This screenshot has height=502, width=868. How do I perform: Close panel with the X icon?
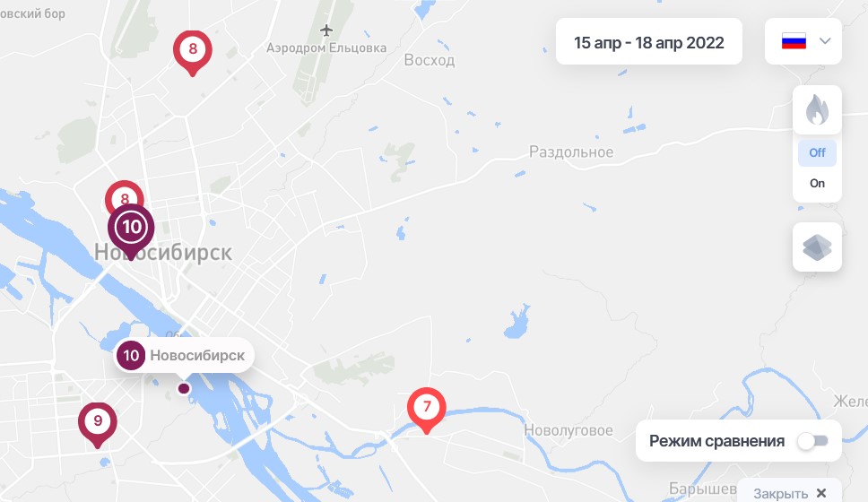coord(821,493)
